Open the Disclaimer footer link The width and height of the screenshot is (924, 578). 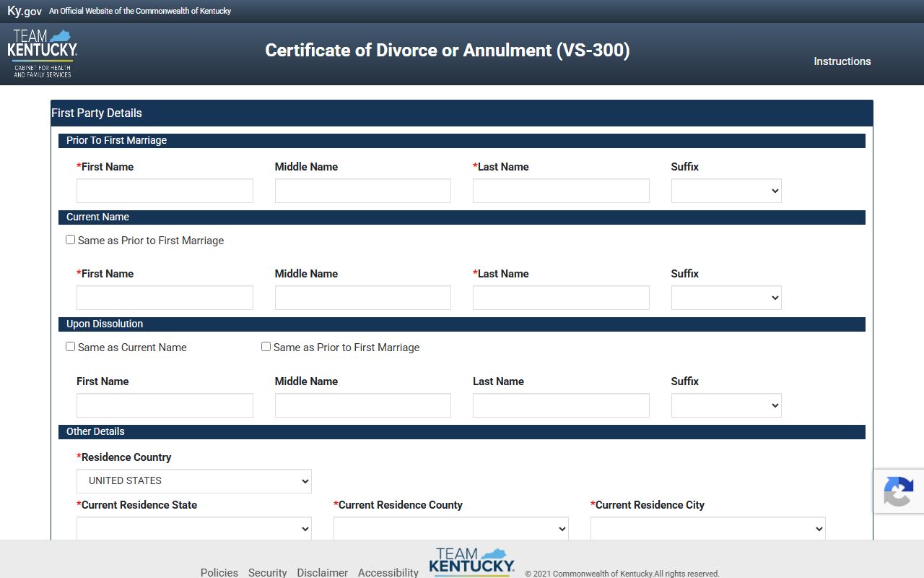[323, 572]
